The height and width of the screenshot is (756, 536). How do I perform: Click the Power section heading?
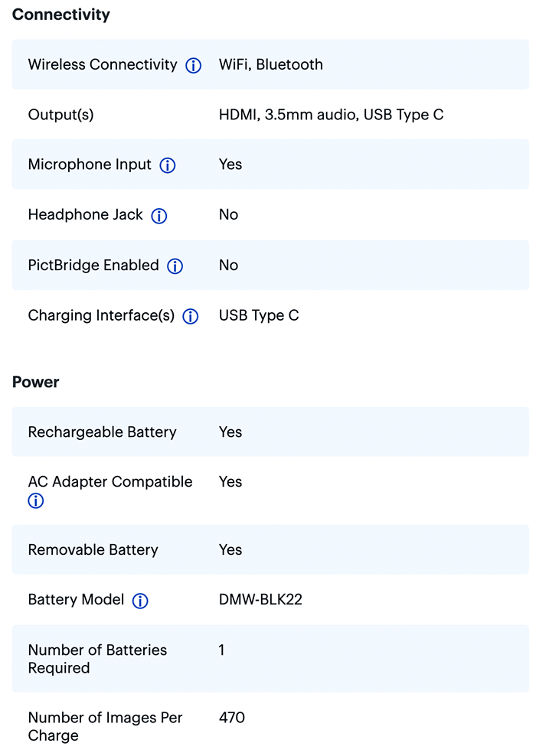36,382
